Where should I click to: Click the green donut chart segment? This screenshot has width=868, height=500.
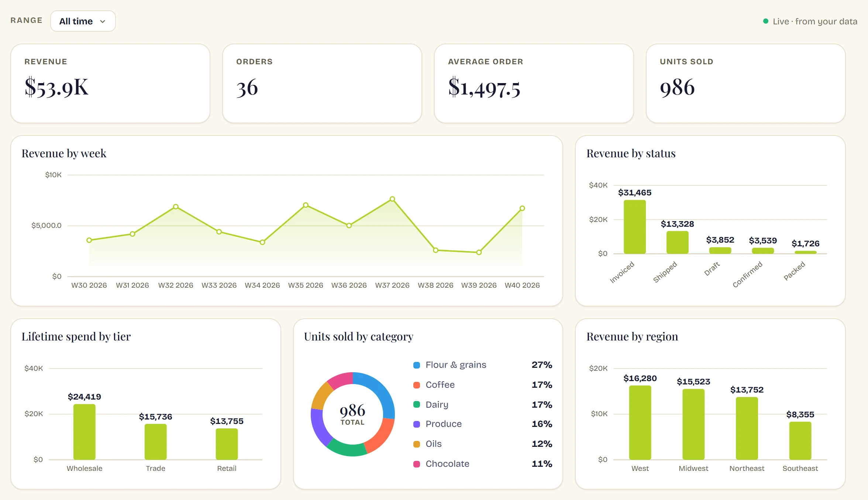(x=348, y=449)
